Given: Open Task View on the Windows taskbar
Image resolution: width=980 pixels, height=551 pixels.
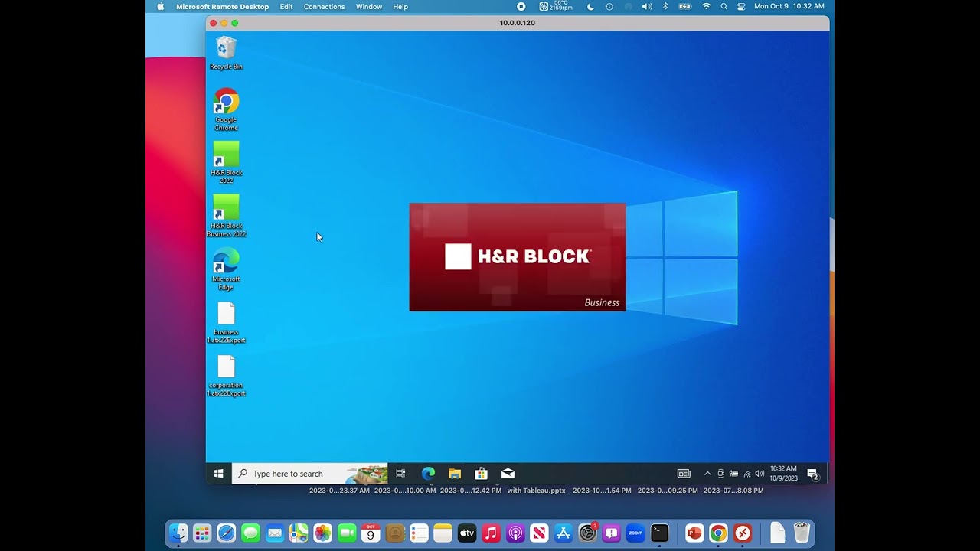Looking at the screenshot, I should click(x=400, y=474).
